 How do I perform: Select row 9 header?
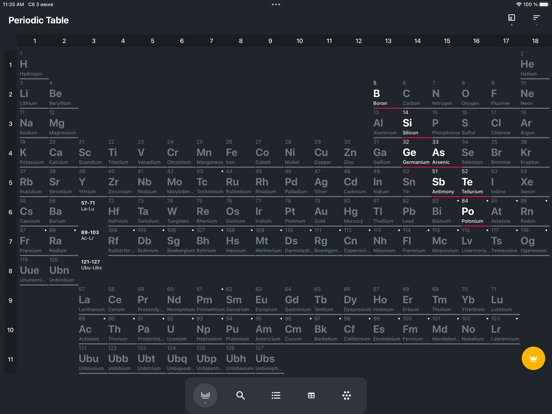point(11,301)
